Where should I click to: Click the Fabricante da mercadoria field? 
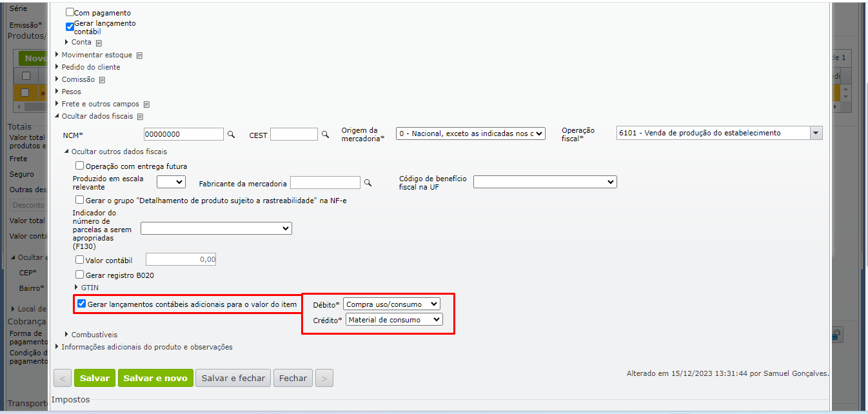tap(325, 183)
